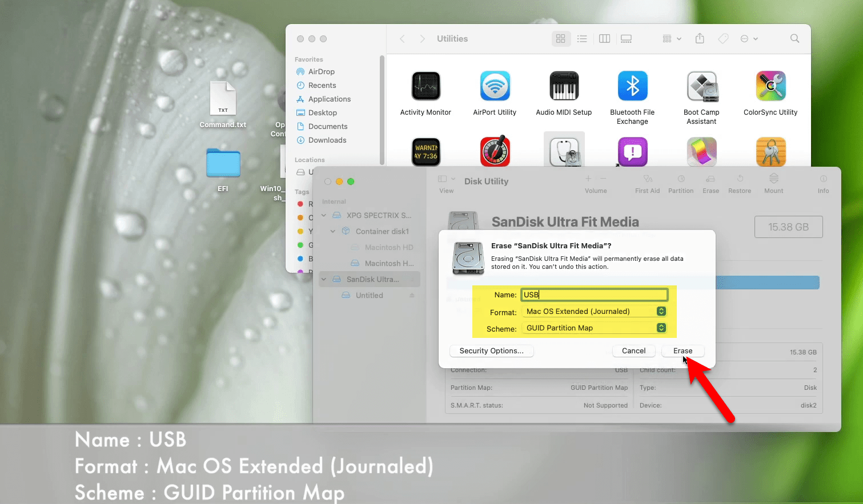Click First Aid in Disk Utility toolbar
863x504 pixels.
click(647, 184)
